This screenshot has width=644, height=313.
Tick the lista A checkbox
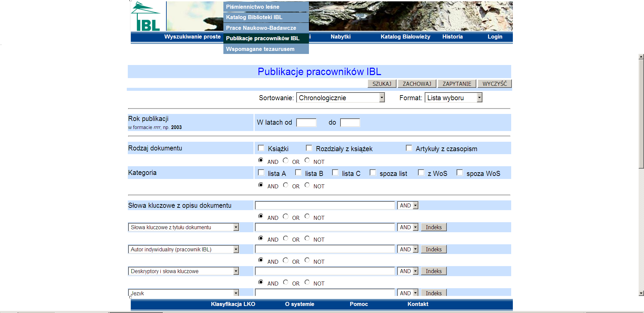coord(261,173)
